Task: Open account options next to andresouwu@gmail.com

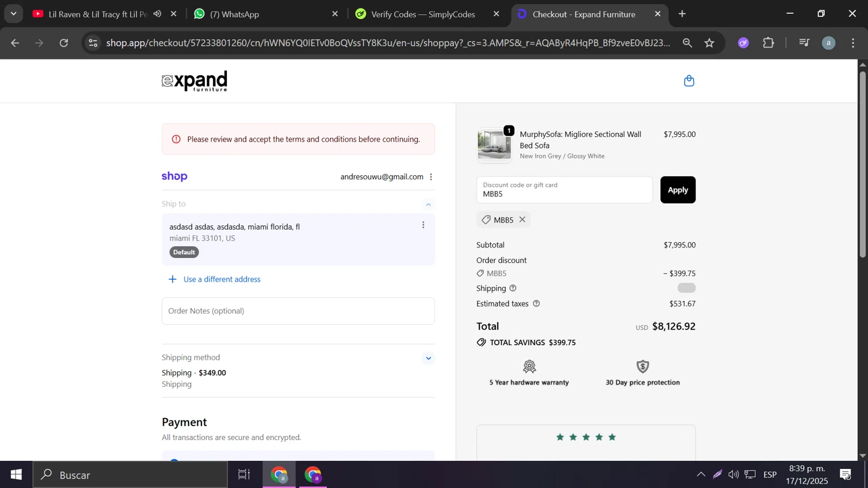Action: pos(431,177)
